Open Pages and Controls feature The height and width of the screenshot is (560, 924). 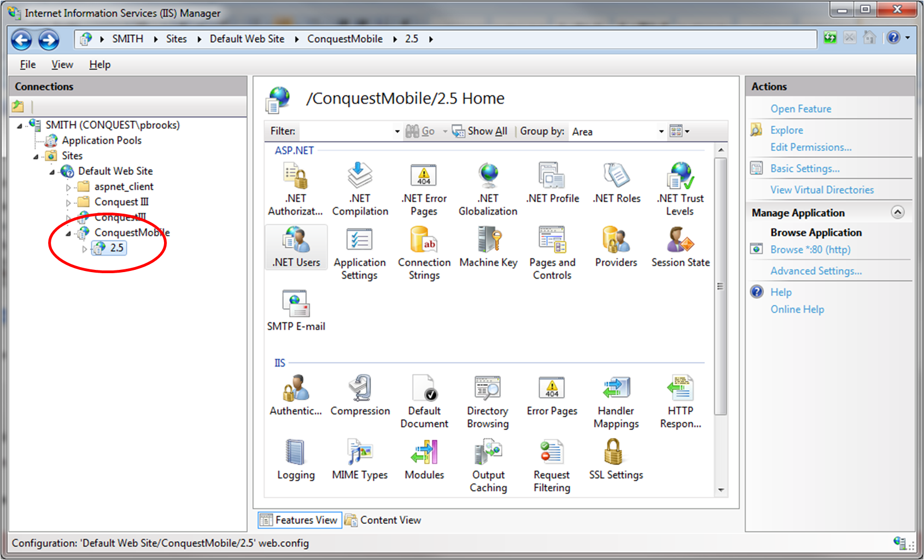[x=552, y=254]
